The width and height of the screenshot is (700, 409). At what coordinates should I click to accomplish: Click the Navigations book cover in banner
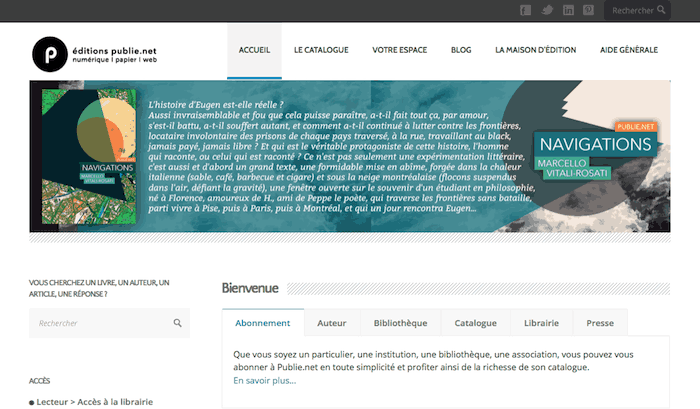(89, 156)
